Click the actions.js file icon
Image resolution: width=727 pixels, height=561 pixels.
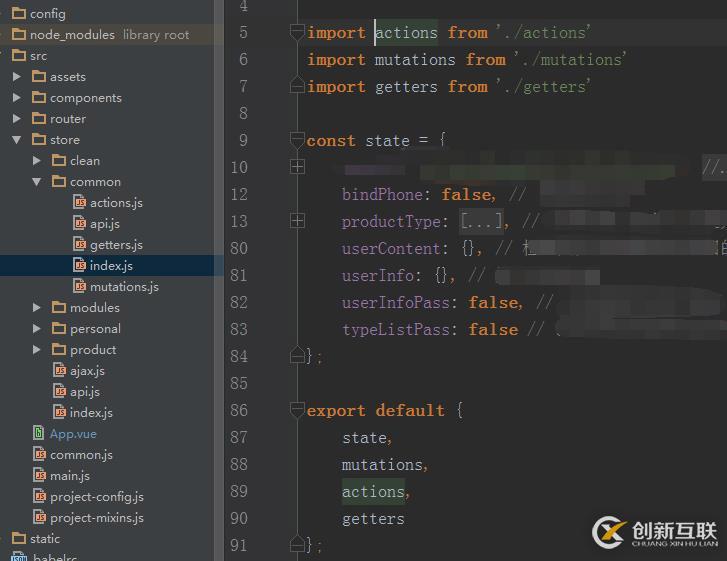(x=80, y=202)
